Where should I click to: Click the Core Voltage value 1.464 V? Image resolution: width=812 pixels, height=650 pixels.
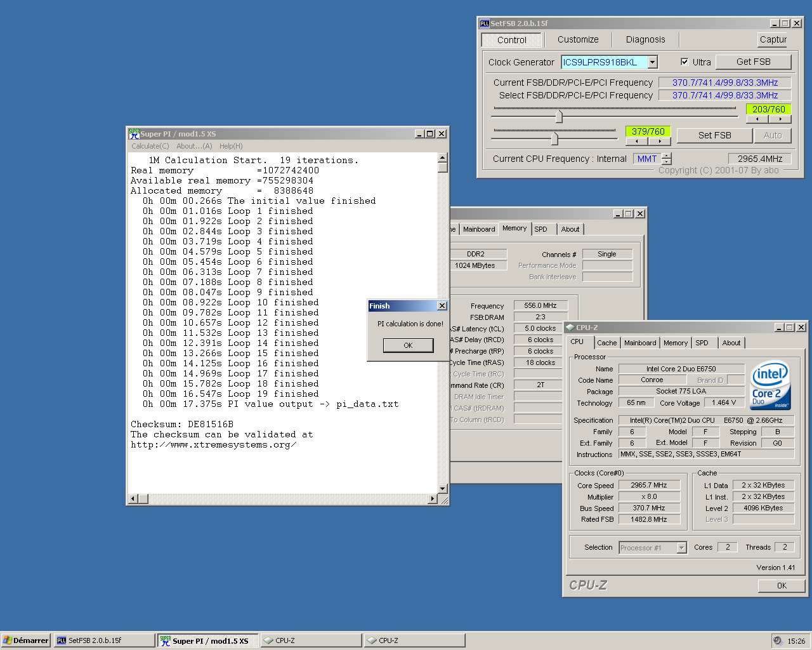724,402
